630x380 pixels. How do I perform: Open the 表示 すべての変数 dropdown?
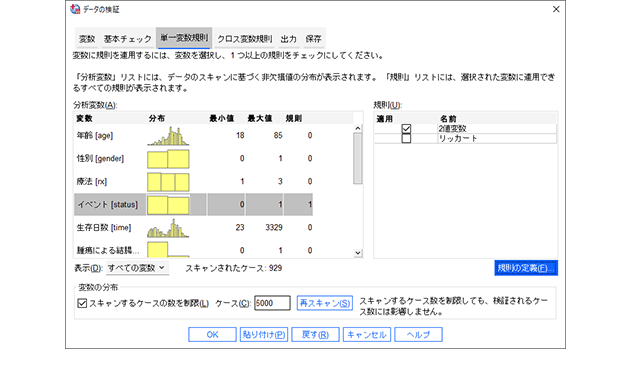coord(137,268)
